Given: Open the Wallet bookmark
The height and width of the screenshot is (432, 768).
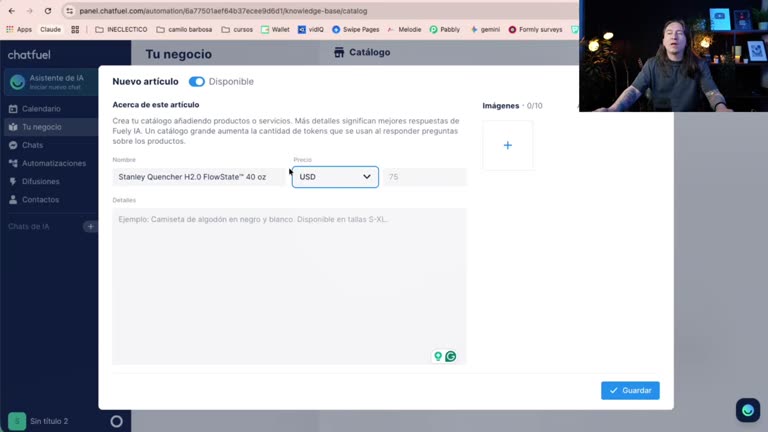Looking at the screenshot, I should click(275, 29).
